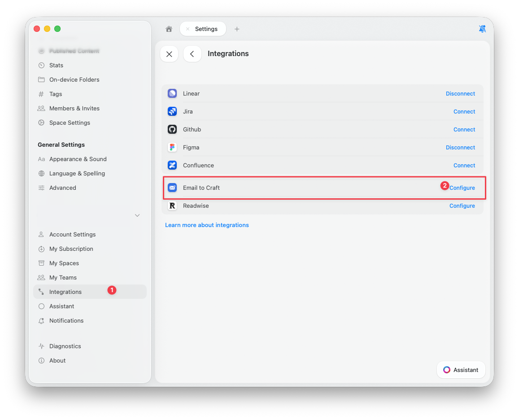The image size is (519, 420).
Task: Click the Space Settings gear icon
Action: coord(41,123)
